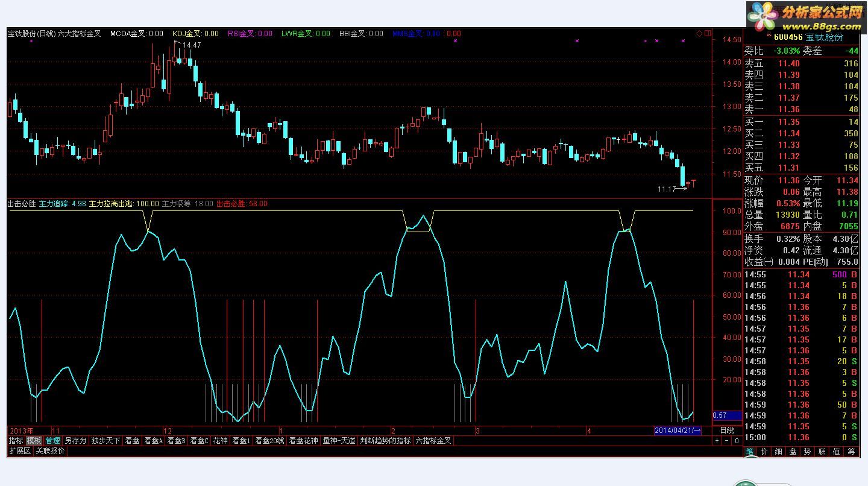Switch to the 筹 tab
This screenshot has height=486, width=868.
point(851,451)
